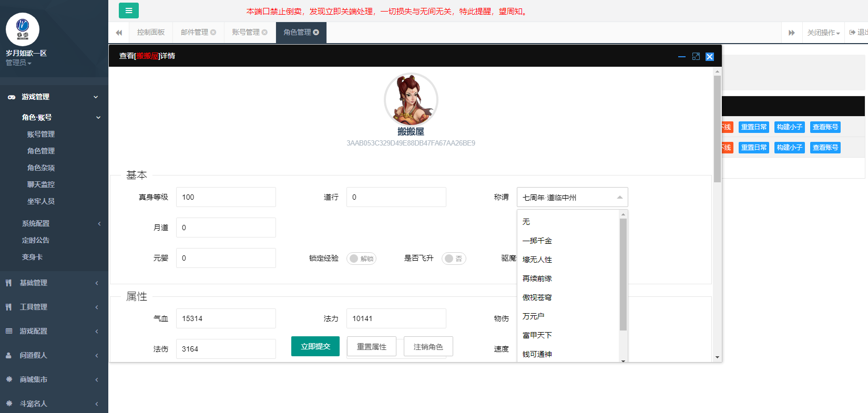
Task: Click the 立即提交 submit button
Action: point(315,346)
